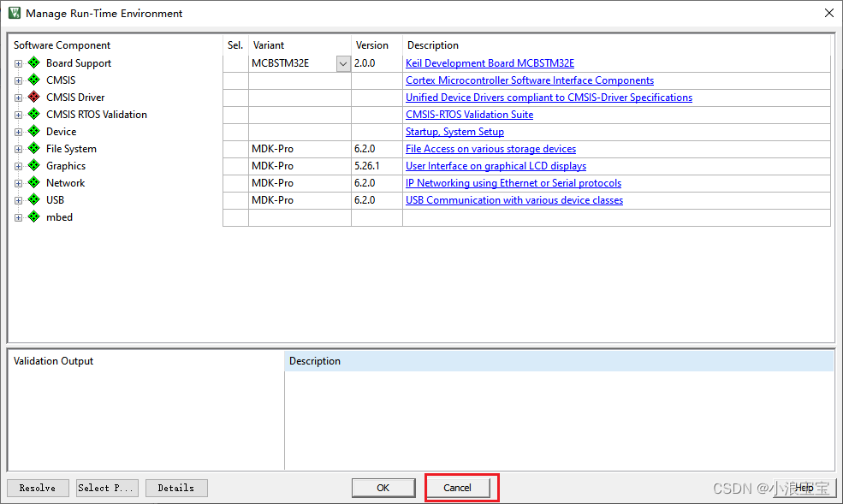Click the Board Support component diamond icon
This screenshot has width=843, height=504.
click(34, 62)
